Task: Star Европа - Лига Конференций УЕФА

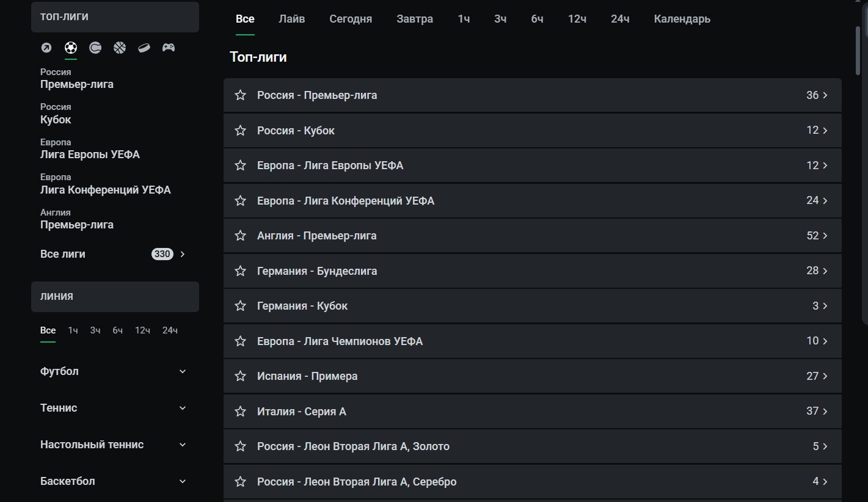Action: (x=241, y=201)
